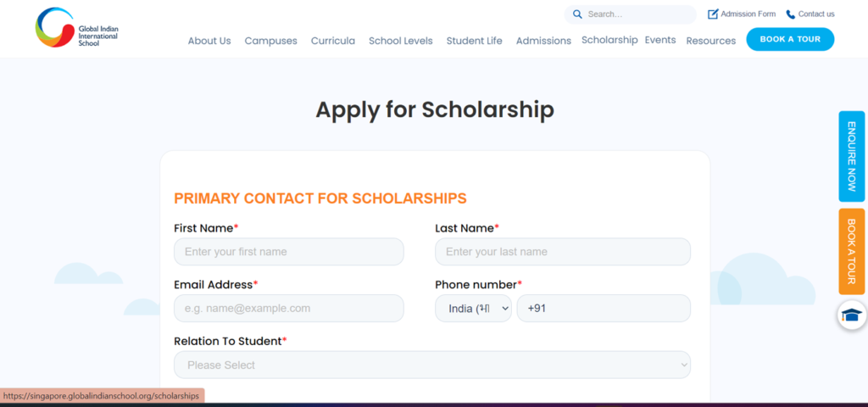The height and width of the screenshot is (407, 868).
Task: Click the orange BOOK A TOUR side tab
Action: pos(851,251)
